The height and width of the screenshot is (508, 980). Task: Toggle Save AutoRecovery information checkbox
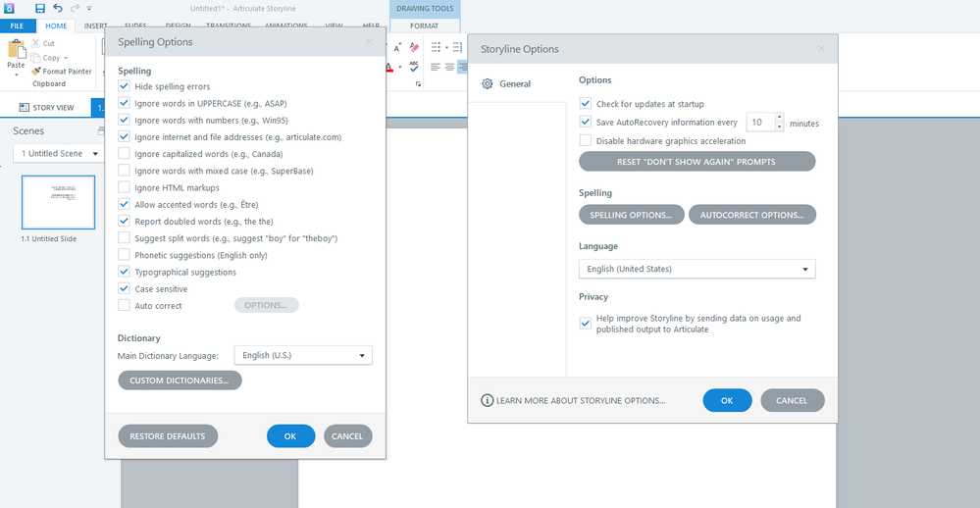(585, 122)
